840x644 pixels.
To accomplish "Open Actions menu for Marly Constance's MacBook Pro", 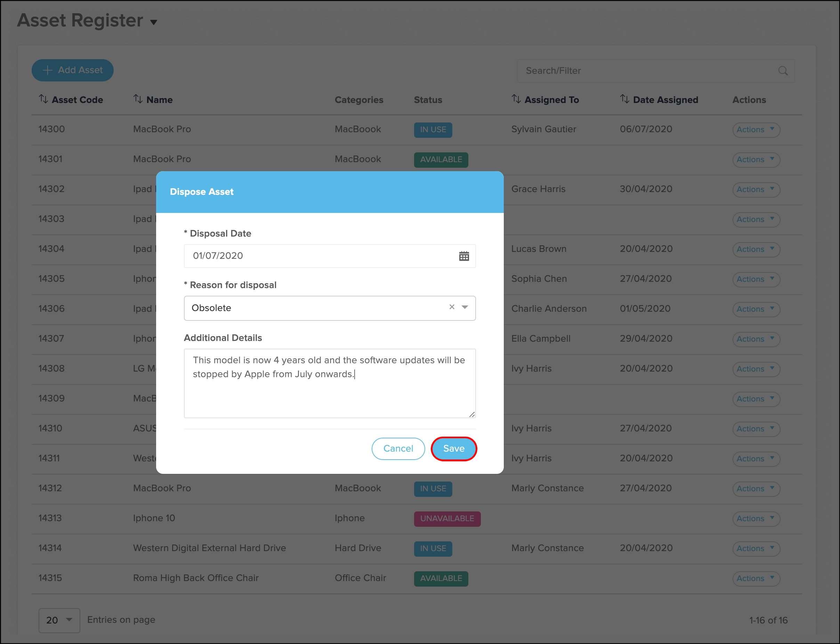I will tap(756, 488).
